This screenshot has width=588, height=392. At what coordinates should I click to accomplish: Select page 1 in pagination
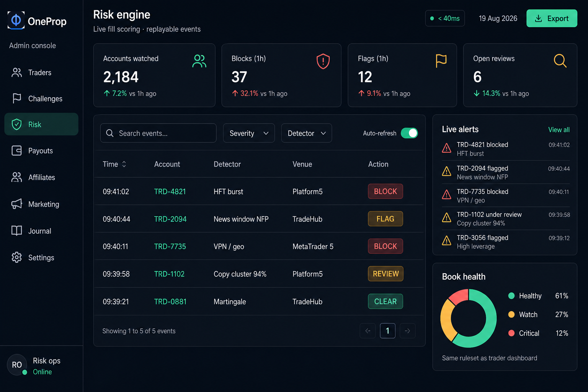click(387, 331)
